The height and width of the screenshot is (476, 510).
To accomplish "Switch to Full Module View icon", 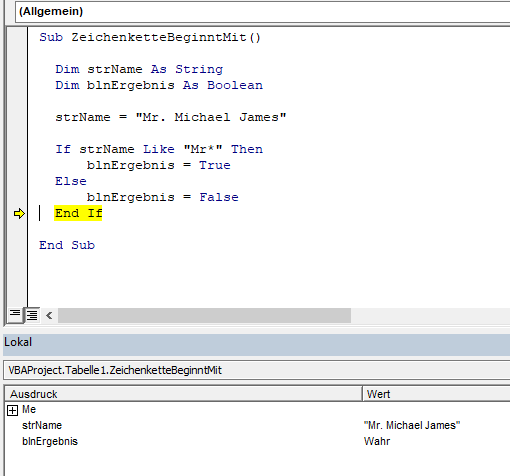I will [x=32, y=315].
